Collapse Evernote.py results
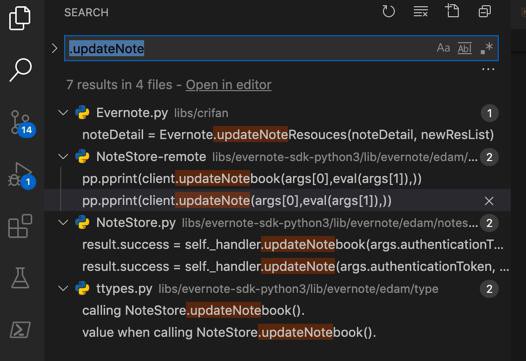Image resolution: width=526 pixels, height=361 pixels. click(63, 113)
